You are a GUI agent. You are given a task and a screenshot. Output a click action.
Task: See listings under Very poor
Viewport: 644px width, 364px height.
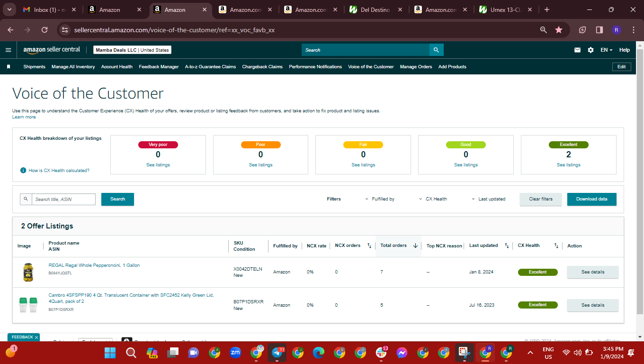point(158,165)
